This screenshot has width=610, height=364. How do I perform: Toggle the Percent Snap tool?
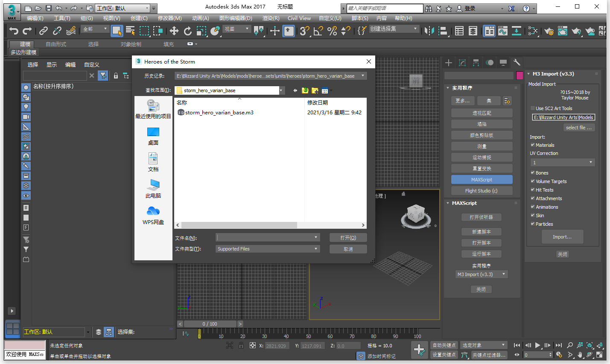point(332,31)
